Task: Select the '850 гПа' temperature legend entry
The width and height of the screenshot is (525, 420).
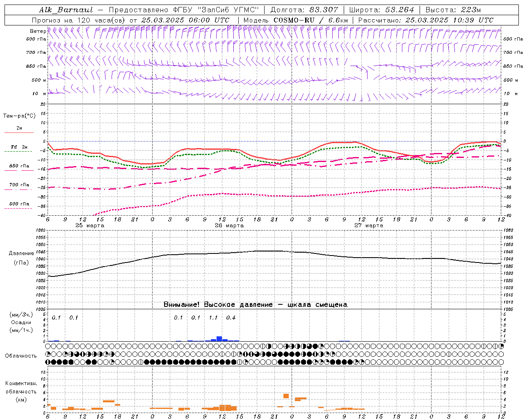Action: (x=19, y=166)
